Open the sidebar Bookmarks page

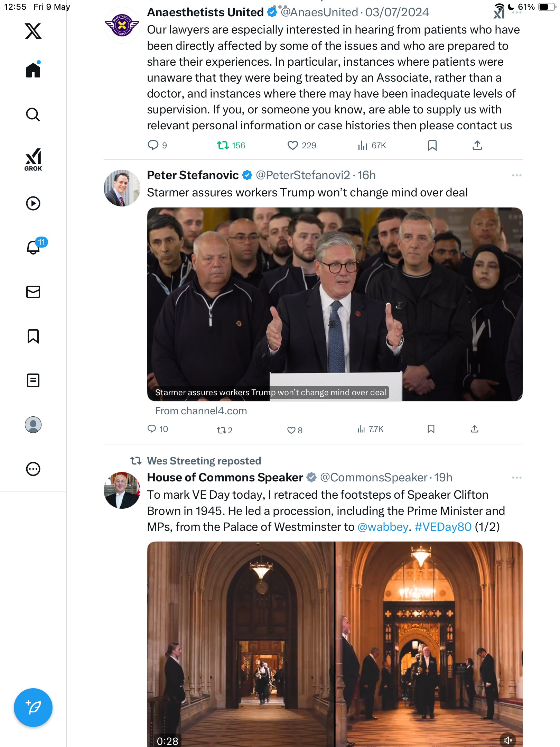33,336
